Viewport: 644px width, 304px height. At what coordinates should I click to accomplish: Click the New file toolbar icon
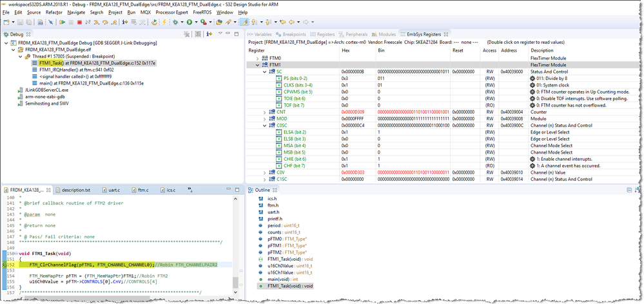(6, 22)
